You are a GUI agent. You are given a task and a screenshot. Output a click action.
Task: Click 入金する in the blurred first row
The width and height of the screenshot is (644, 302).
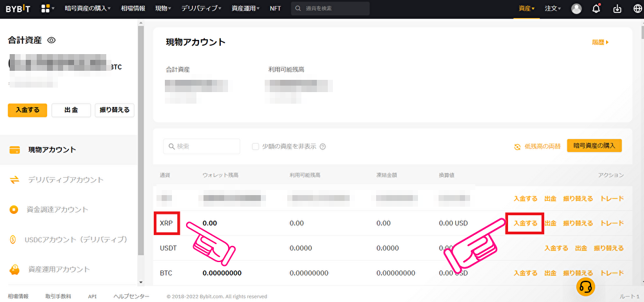pyautogui.click(x=526, y=199)
